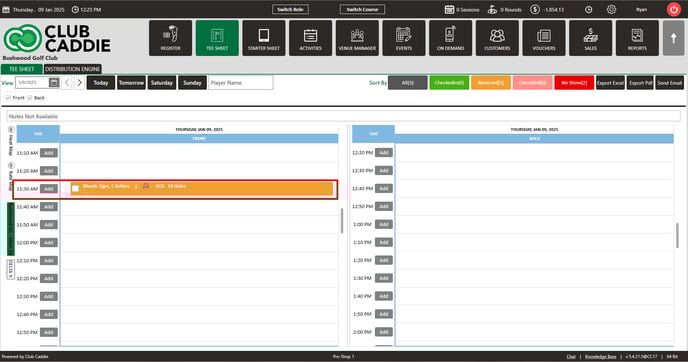This screenshot has width=688, height=362.
Task: Click the clock icon beside settings gear
Action: tap(588, 9)
